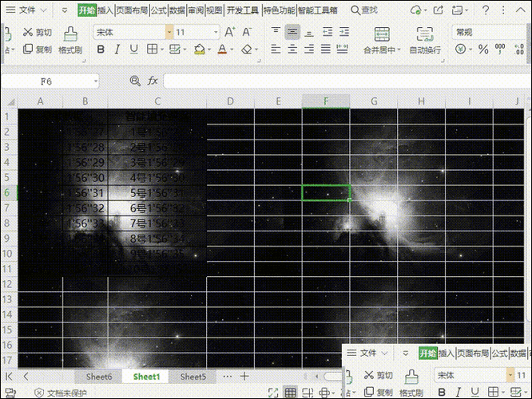The width and height of the screenshot is (532, 399).
Task: Switch to the 开发工具 tab
Action: pos(243,10)
